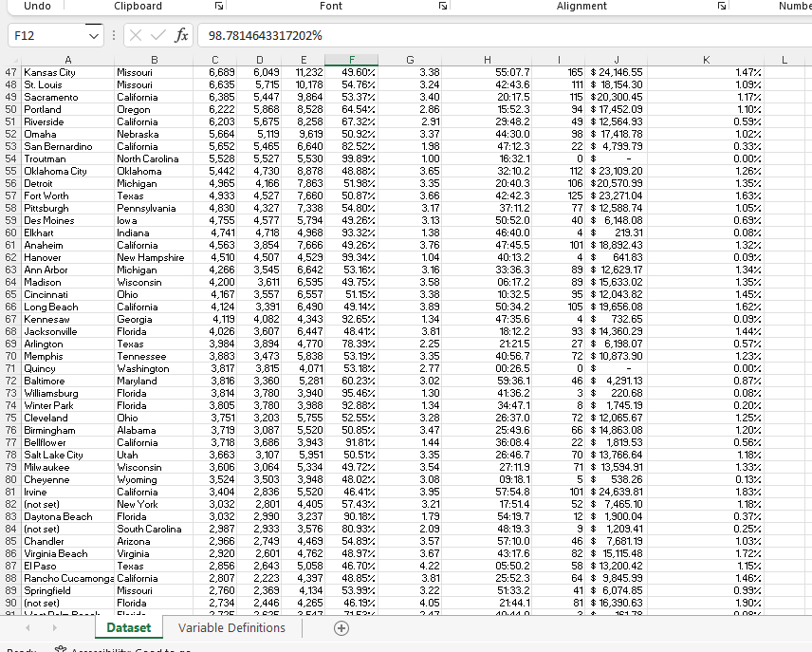This screenshot has height=652, width=812.
Task: Switch to the Variable Definitions tab
Action: point(231,628)
